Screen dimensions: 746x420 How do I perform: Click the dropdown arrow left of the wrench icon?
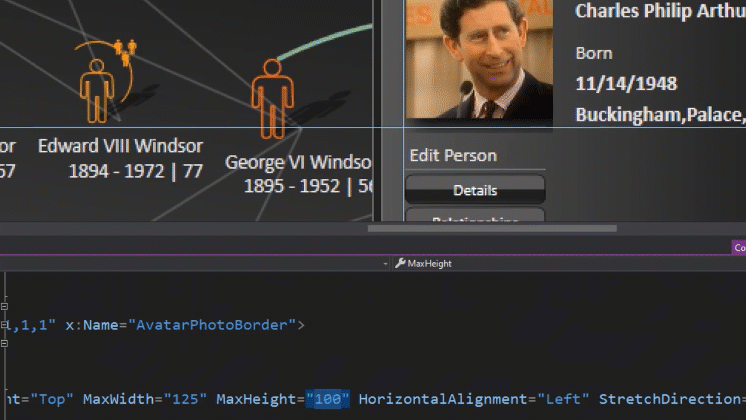click(x=386, y=264)
